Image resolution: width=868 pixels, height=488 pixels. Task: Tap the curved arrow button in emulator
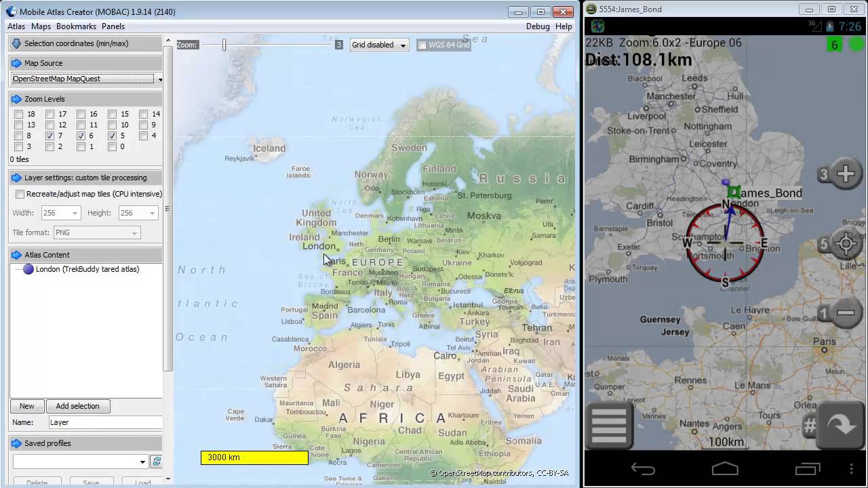tap(842, 425)
